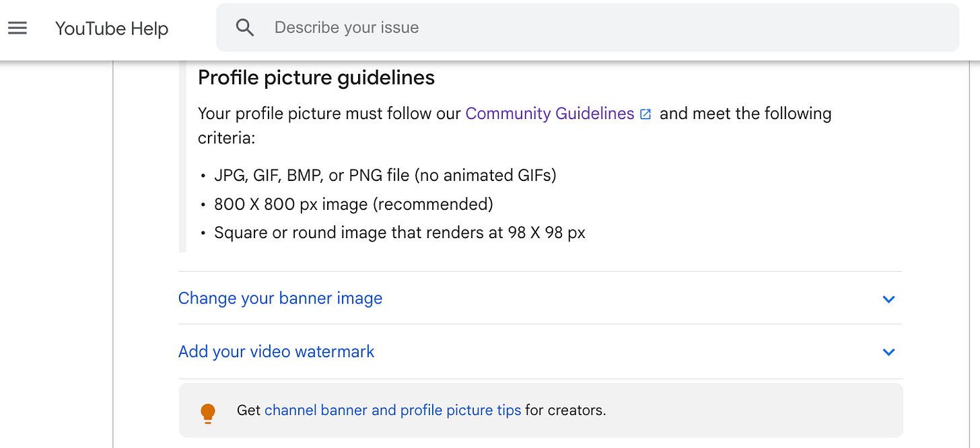
Task: Click the orange lightbulb tip icon
Action: pos(208,412)
